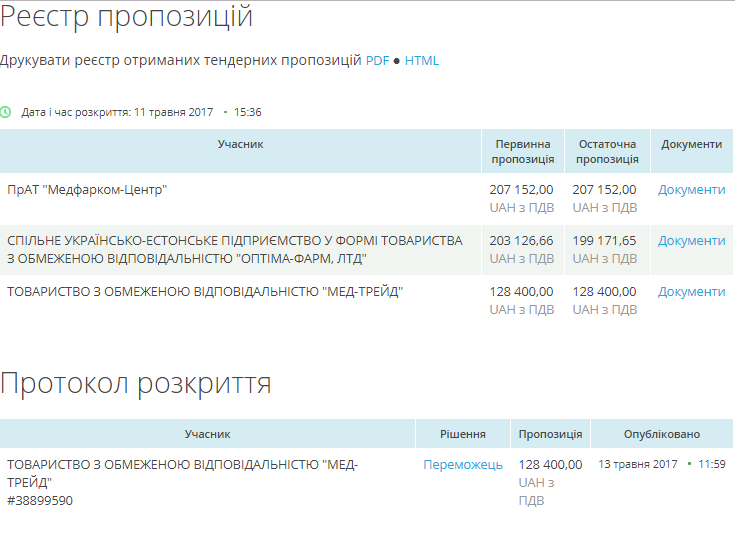735x545 pixels.
Task: Select the Реєстр пропозицій heading
Action: 126,17
